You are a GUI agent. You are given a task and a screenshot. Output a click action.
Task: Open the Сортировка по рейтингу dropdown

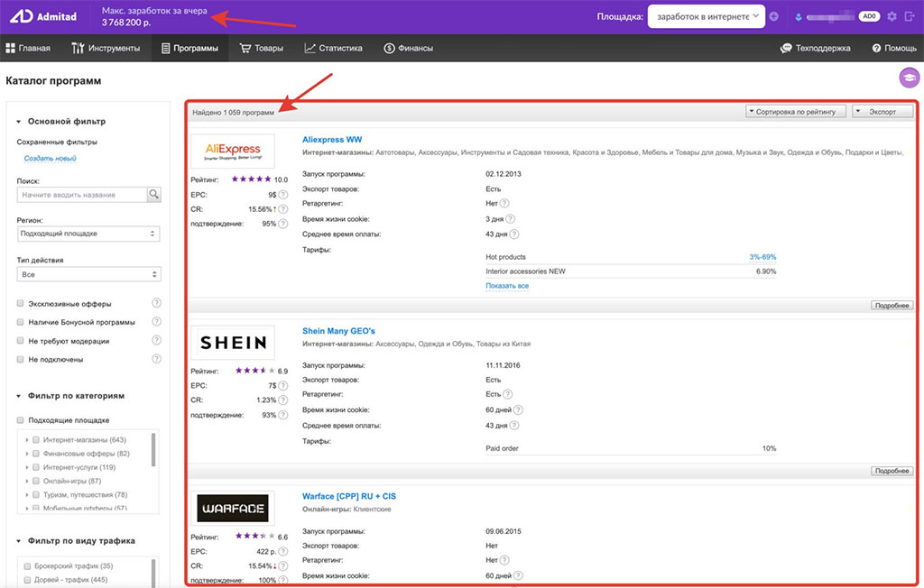(795, 112)
